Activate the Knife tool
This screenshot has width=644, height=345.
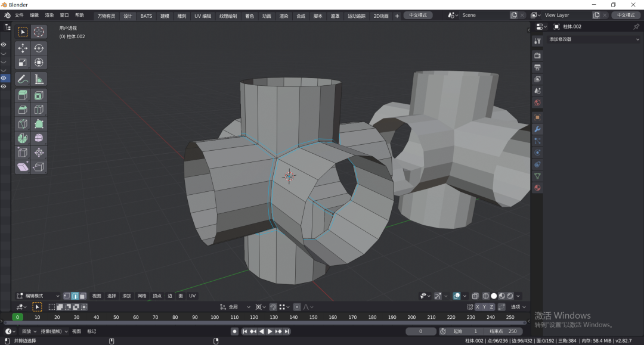(x=23, y=124)
